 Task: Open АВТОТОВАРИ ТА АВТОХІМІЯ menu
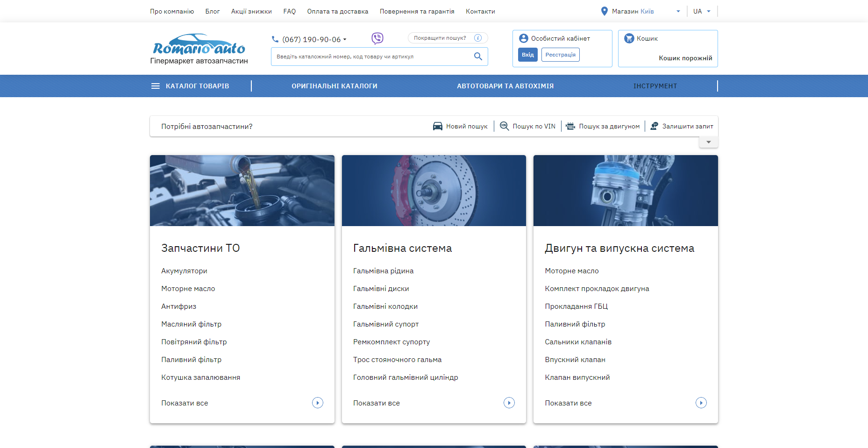point(505,86)
